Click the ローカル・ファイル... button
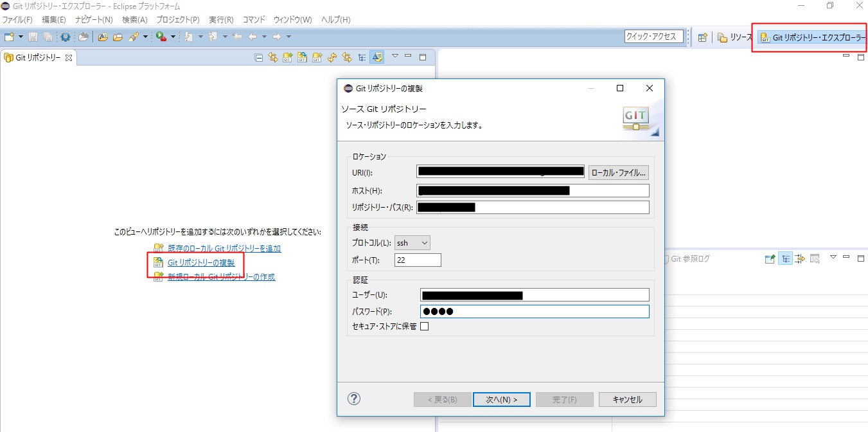The height and width of the screenshot is (432, 868). tap(618, 172)
